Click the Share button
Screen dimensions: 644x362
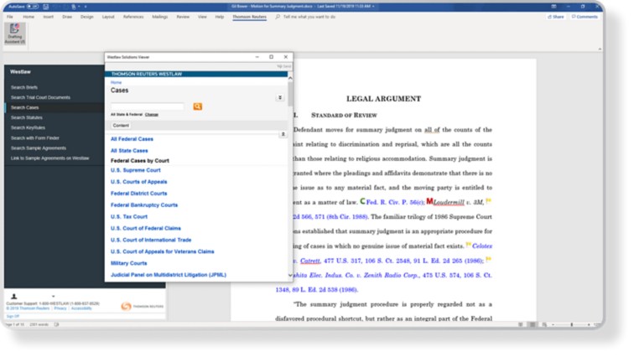click(556, 17)
